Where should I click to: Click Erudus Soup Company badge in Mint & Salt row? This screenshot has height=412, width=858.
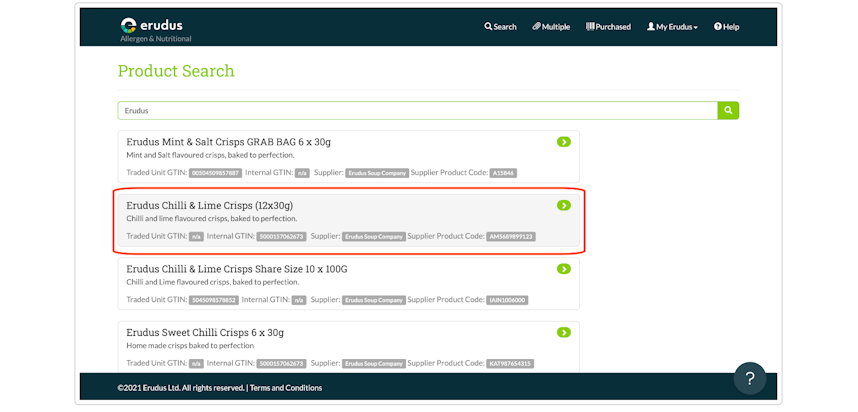pyautogui.click(x=377, y=173)
